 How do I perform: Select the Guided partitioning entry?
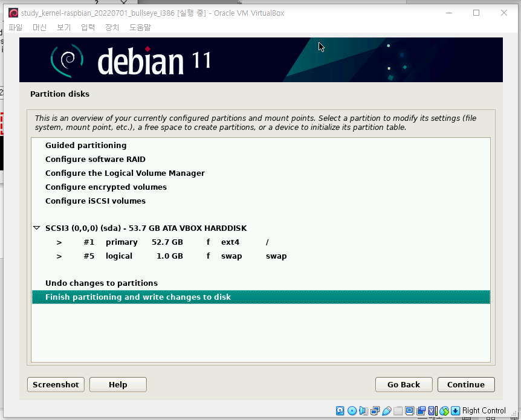[x=85, y=145]
